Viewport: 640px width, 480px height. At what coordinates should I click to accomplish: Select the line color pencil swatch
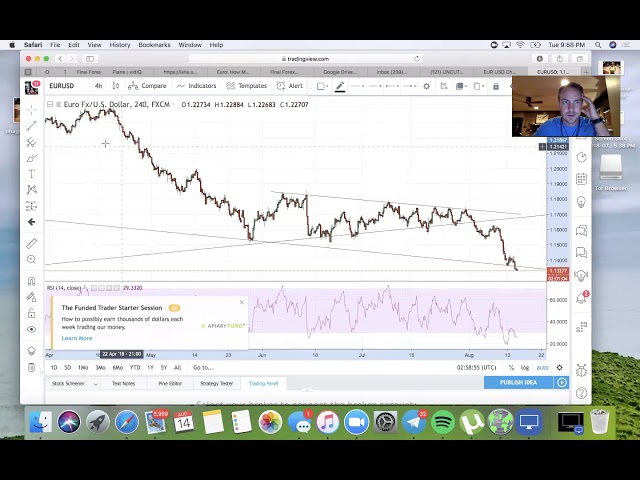tap(340, 86)
